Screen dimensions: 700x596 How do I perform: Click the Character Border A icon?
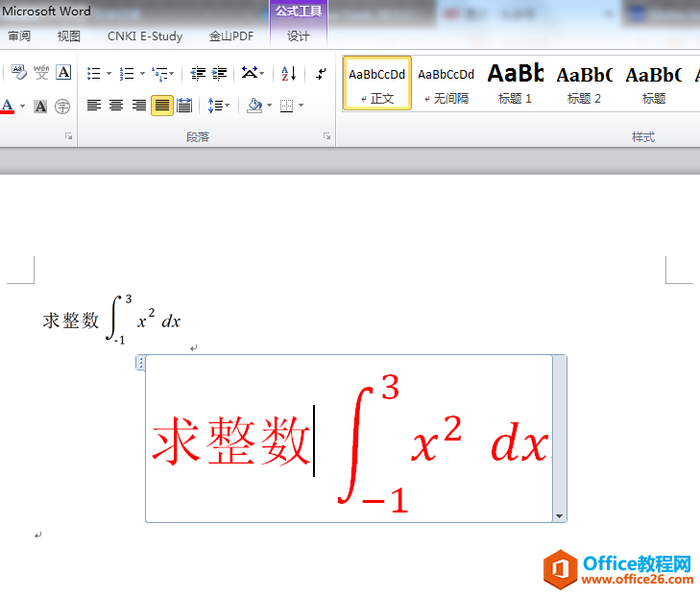(63, 72)
